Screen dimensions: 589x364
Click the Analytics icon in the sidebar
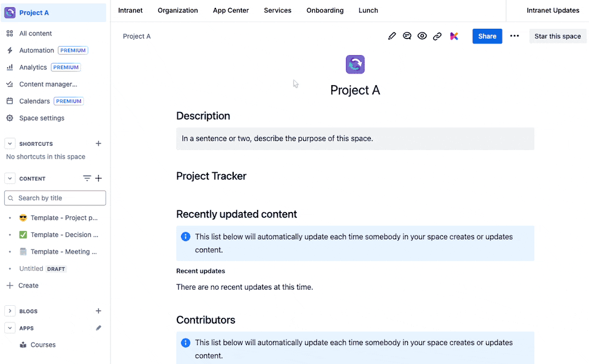(x=9, y=67)
